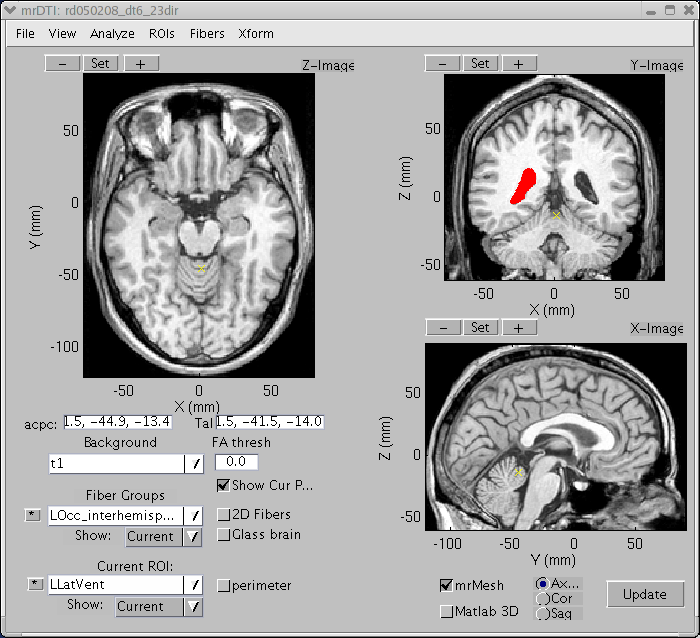Open the Analyze menu
Screen dimensions: 700x638
112,33
